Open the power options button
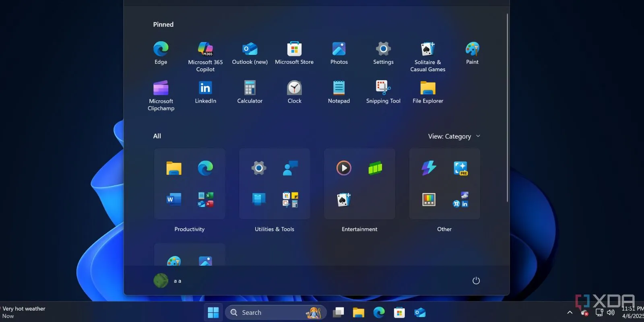The width and height of the screenshot is (644, 322). 476,281
